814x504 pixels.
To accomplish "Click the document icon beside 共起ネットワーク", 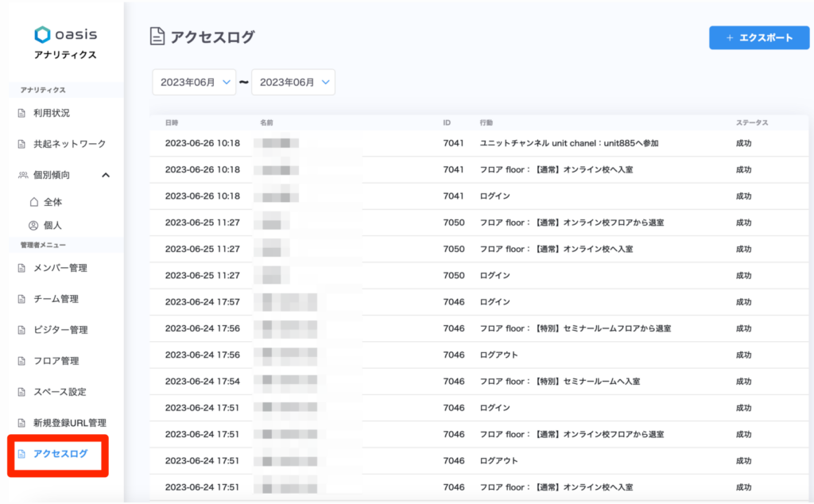I will point(22,145).
